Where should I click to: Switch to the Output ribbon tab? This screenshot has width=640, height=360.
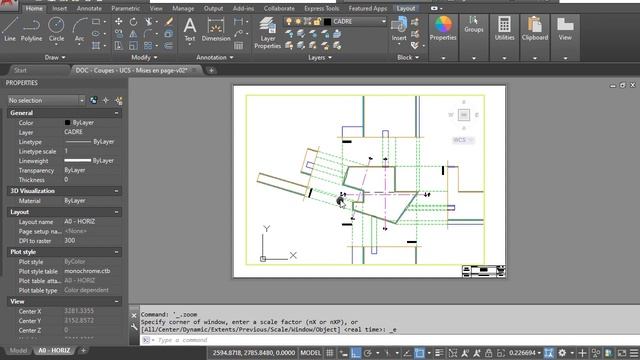213,9
